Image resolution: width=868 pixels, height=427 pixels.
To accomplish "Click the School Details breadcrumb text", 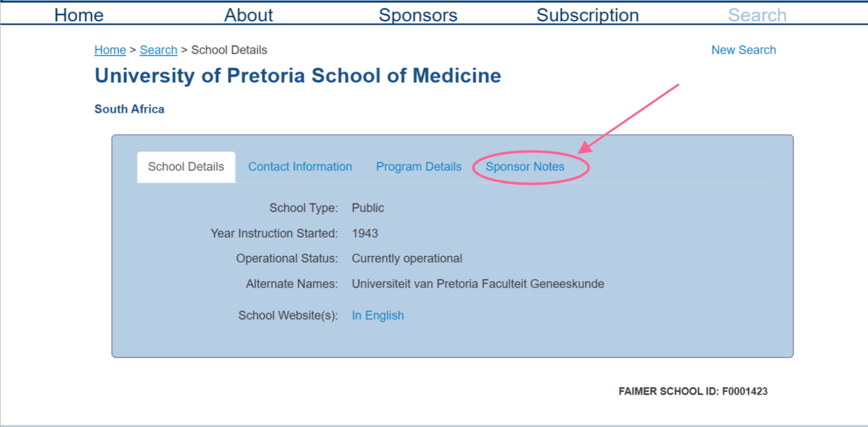I will [229, 50].
